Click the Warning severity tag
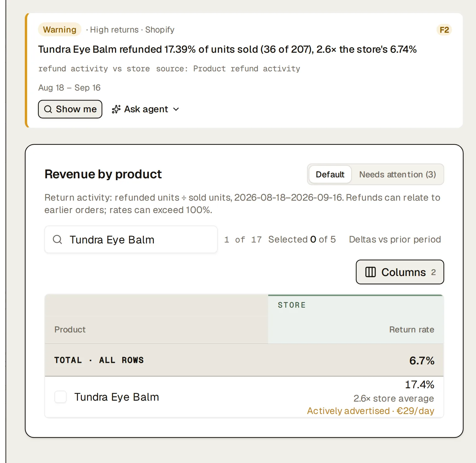Image resolution: width=476 pixels, height=463 pixels. [60, 29]
